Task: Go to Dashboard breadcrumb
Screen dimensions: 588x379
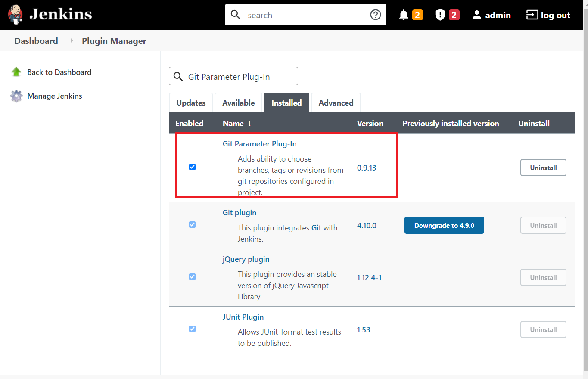Action: [x=36, y=41]
